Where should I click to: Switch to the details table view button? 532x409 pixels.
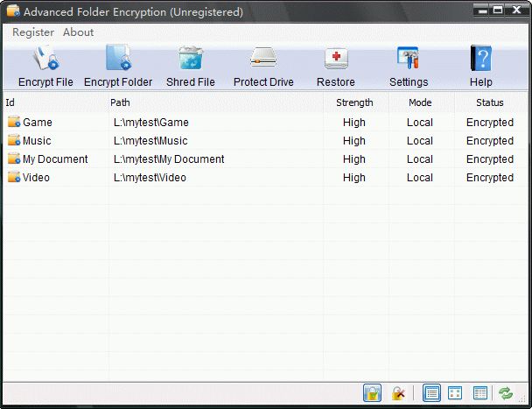tap(479, 393)
